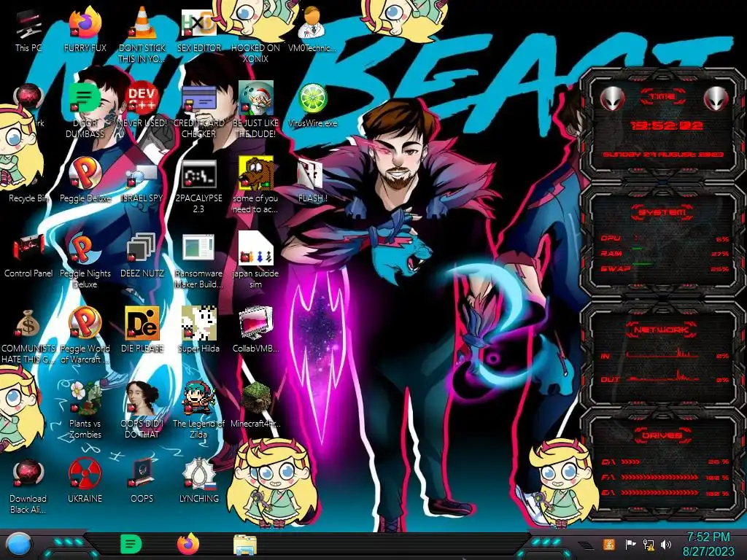Open Ransomware Maker Build... icon
Viewport: 747px width, 560px height.
tap(198, 260)
